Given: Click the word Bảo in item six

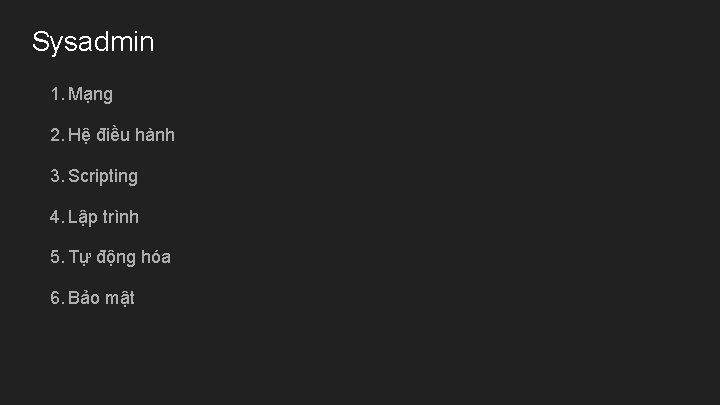Looking at the screenshot, I should pos(84,298).
